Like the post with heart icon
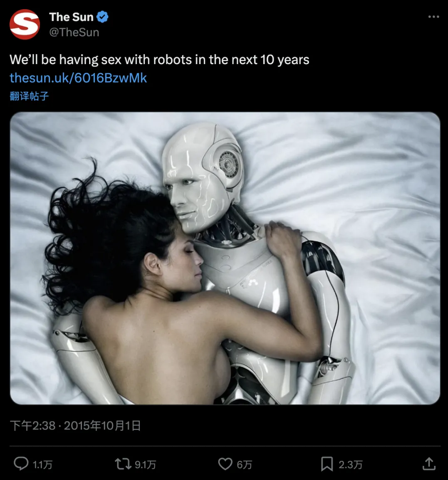This screenshot has height=480, width=448. 225,464
